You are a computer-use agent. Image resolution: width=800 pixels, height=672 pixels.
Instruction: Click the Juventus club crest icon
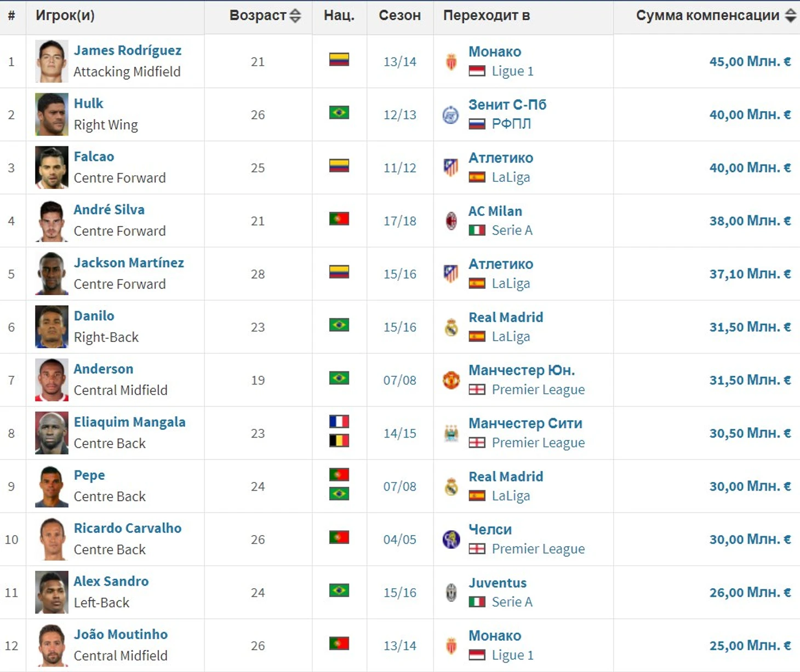point(451,593)
